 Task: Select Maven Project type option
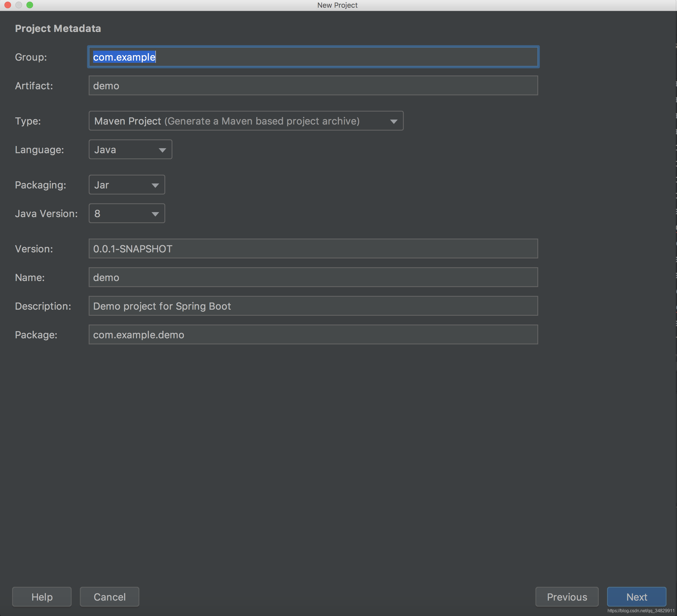(x=245, y=121)
